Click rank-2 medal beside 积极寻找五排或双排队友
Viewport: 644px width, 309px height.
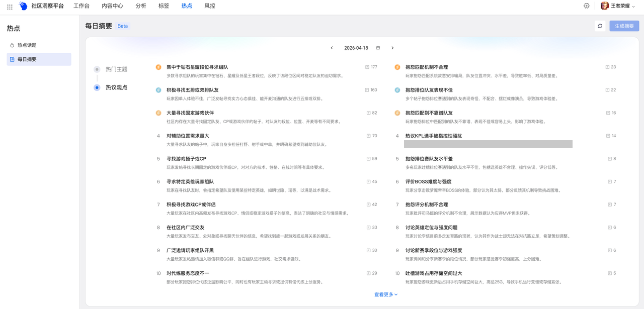pos(158,90)
